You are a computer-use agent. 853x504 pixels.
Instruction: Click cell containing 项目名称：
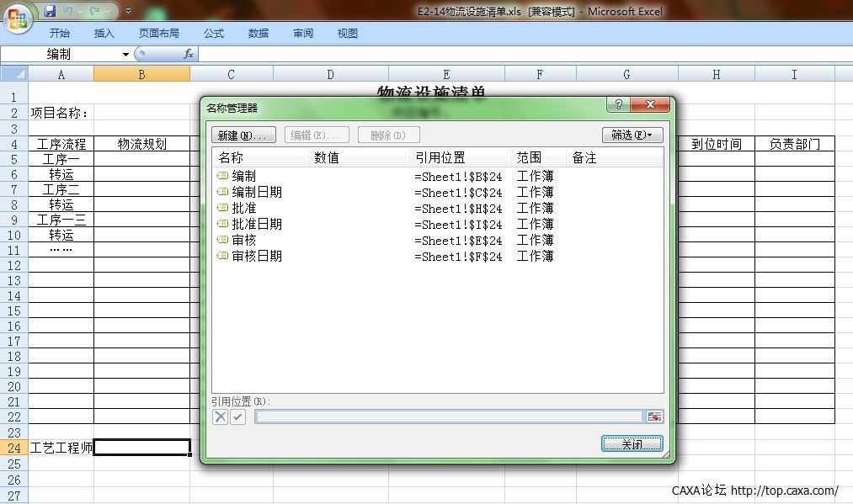pyautogui.click(x=61, y=113)
